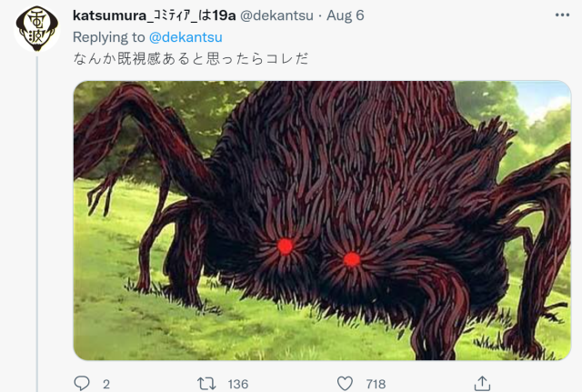This screenshot has height=392, width=582.
Task: Click the left red glowing eye in image
Action: point(285,246)
